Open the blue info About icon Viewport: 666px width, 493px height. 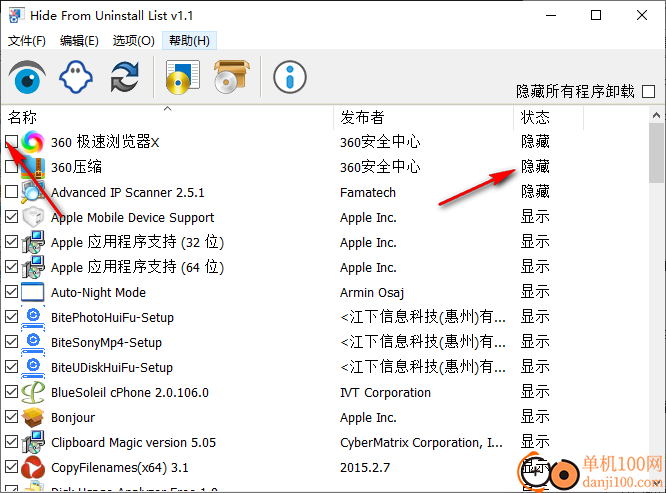(290, 77)
